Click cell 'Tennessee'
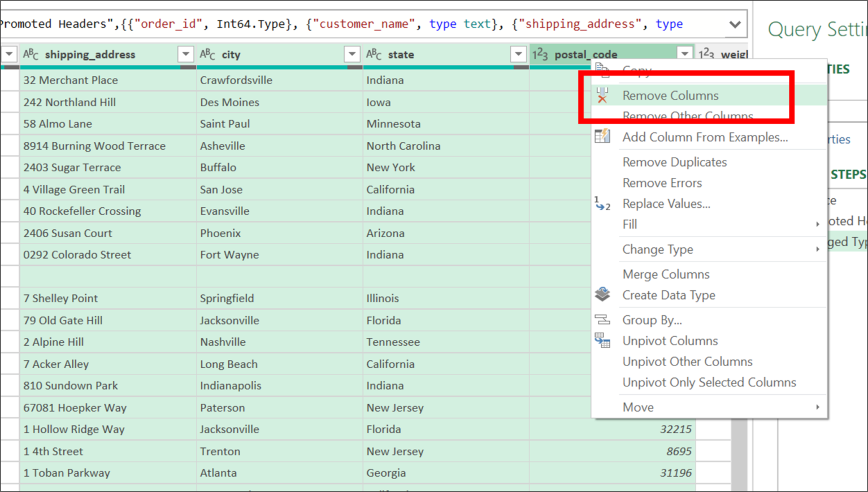The height and width of the screenshot is (492, 868). pos(446,342)
